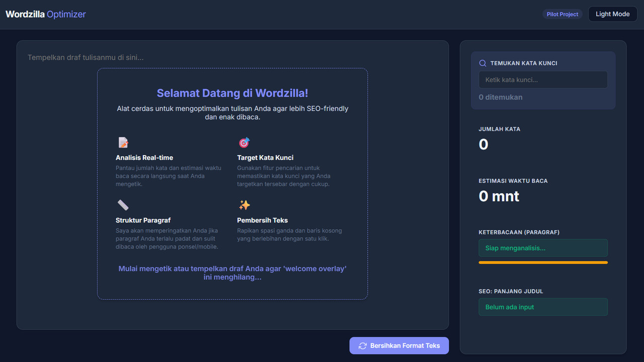Screen dimensions: 644x362
Task: Click the Analisis Real-time notepad icon
Action: (x=123, y=143)
